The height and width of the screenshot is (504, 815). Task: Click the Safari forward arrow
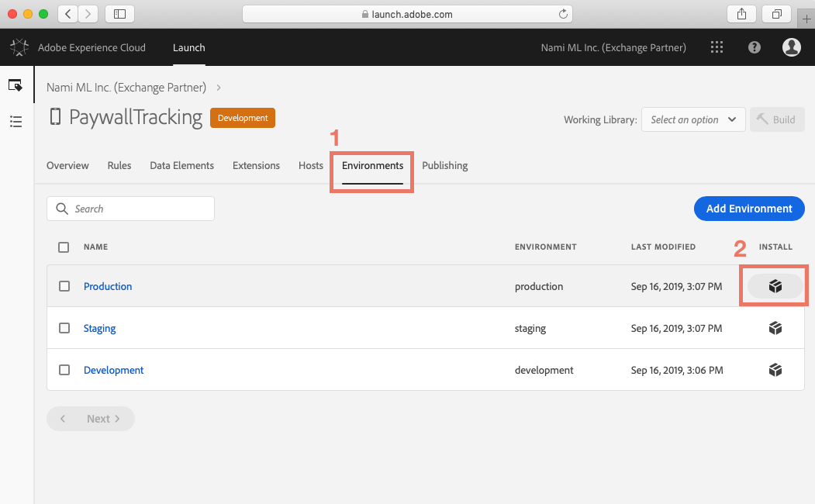tap(88, 14)
